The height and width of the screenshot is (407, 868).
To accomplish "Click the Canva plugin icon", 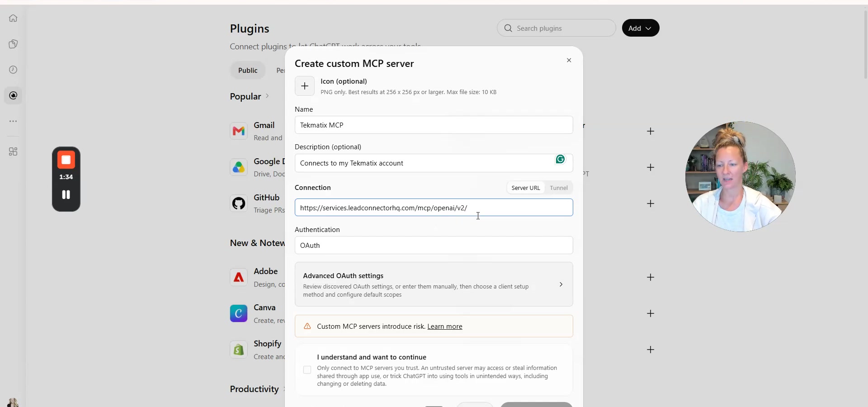I will 239,313.
